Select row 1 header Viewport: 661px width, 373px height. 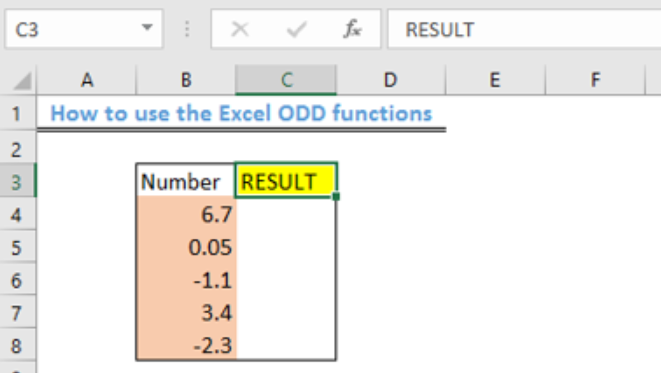[17, 113]
